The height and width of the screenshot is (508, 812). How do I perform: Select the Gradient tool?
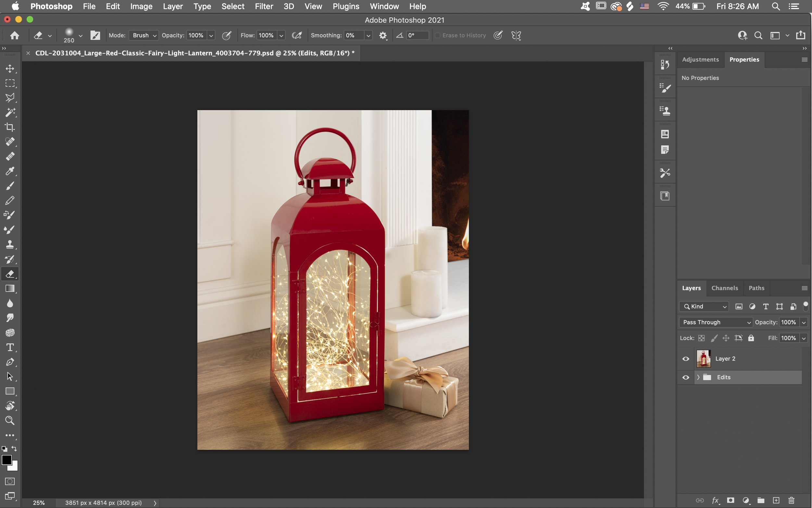(10, 289)
